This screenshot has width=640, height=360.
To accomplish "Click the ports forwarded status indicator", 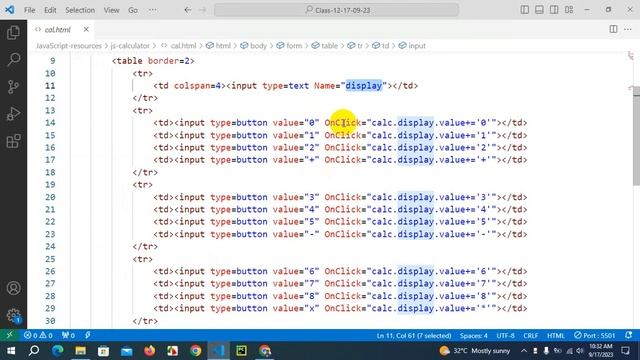I will click(x=68, y=335).
